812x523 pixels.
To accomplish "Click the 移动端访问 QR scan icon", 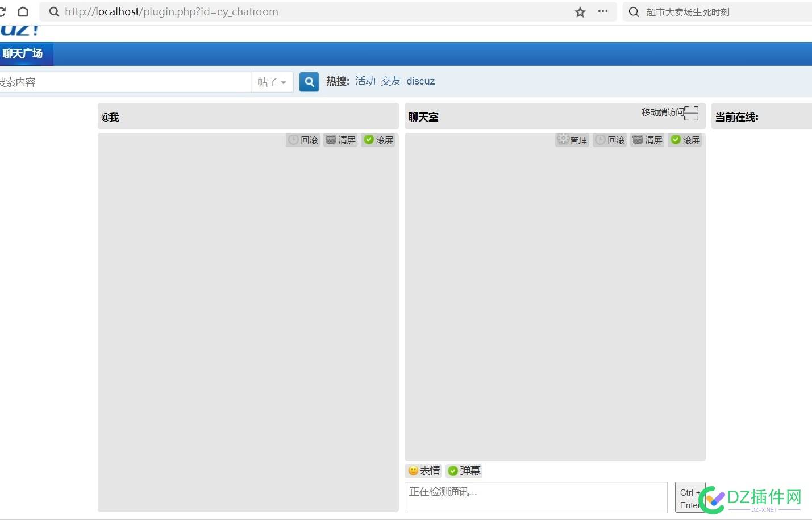I will click(691, 113).
